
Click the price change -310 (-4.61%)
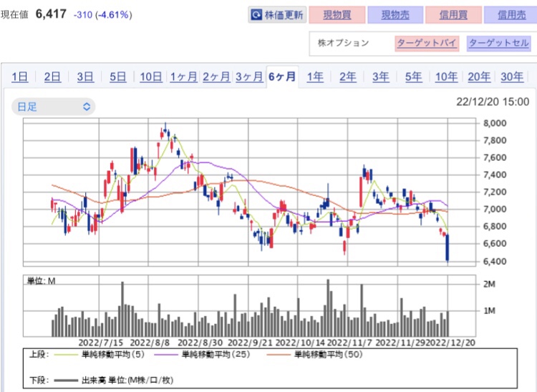coord(102,15)
